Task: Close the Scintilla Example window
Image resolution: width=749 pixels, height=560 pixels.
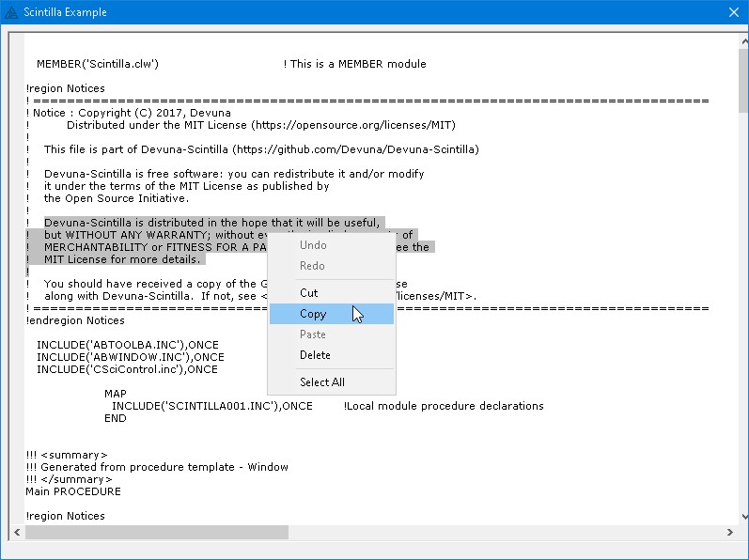Action: (734, 12)
